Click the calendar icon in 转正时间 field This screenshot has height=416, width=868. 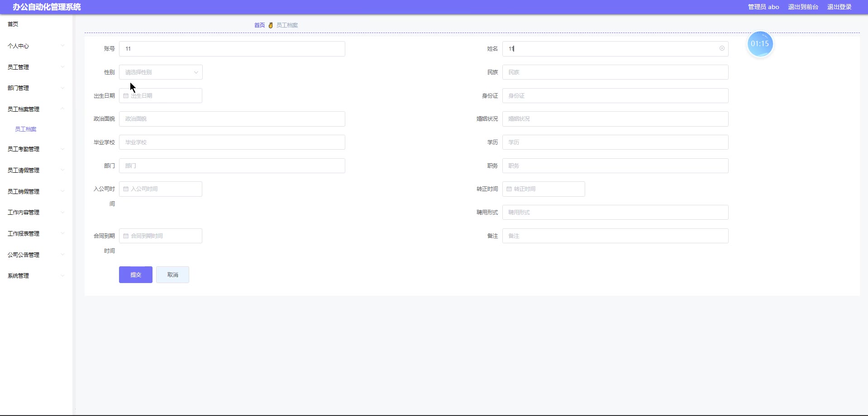pyautogui.click(x=509, y=189)
